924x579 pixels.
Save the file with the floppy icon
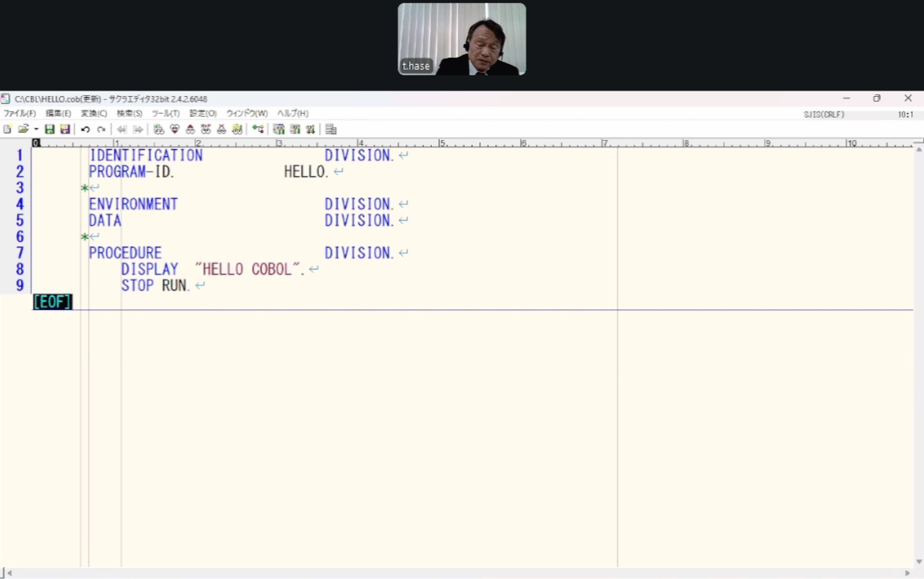[x=50, y=129]
